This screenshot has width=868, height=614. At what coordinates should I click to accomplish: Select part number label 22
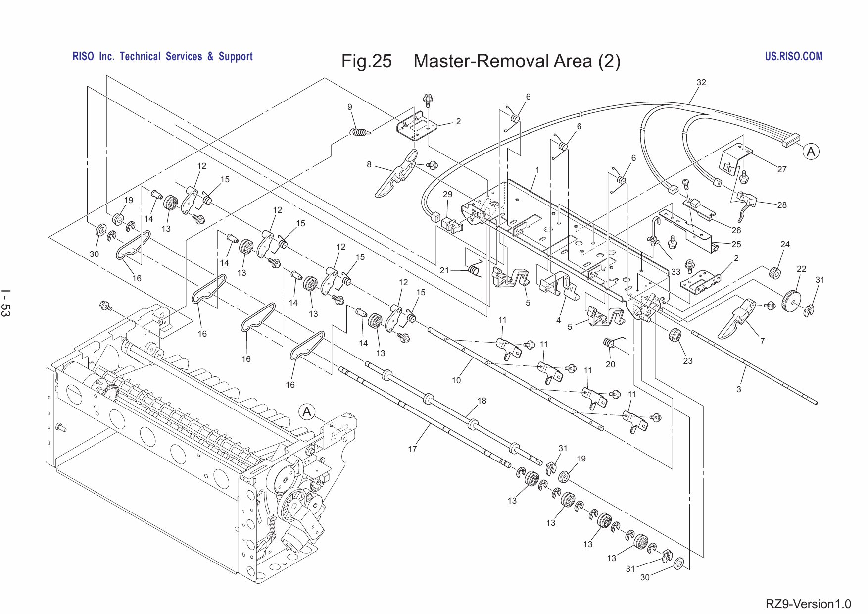tap(802, 269)
